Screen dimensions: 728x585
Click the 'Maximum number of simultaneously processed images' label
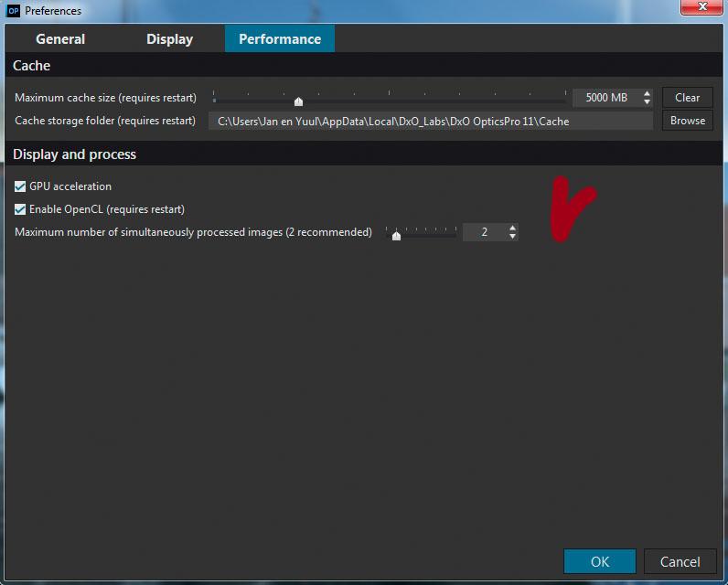tap(193, 232)
